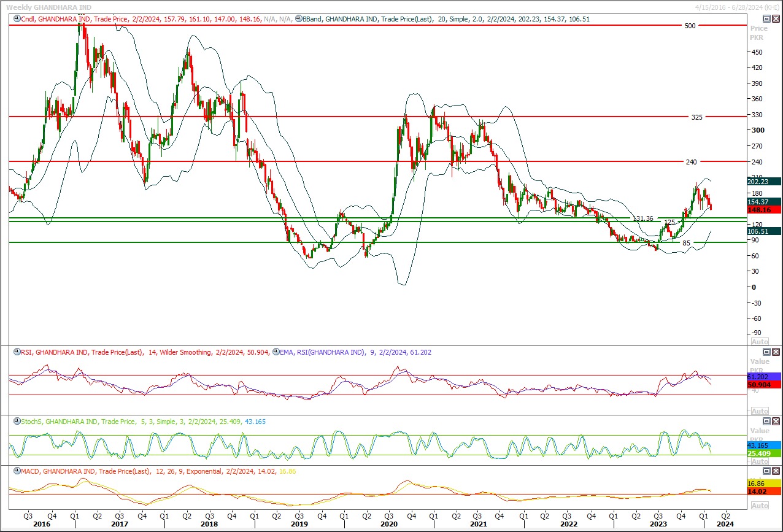Click the clock icon beside RSI legend

16,352
